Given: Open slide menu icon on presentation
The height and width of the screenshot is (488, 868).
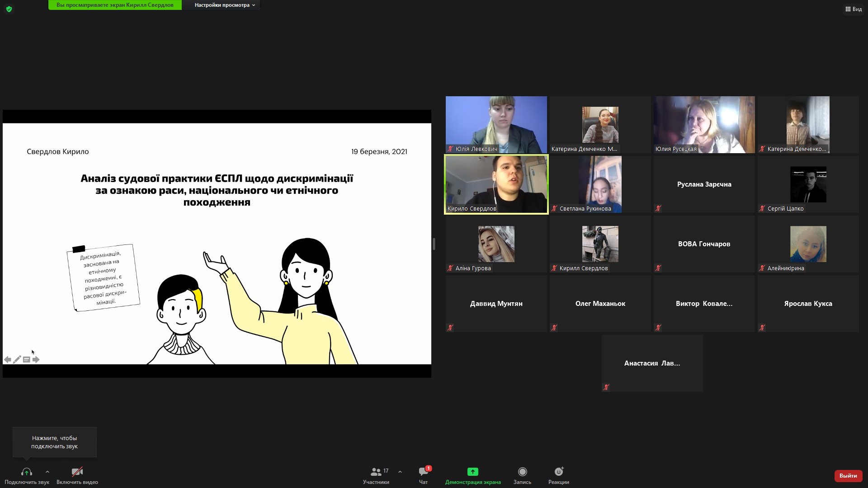Looking at the screenshot, I should (x=27, y=360).
